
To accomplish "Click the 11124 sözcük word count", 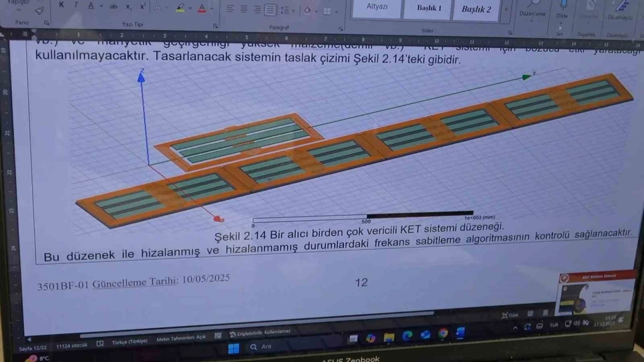I will pyautogui.click(x=70, y=345).
